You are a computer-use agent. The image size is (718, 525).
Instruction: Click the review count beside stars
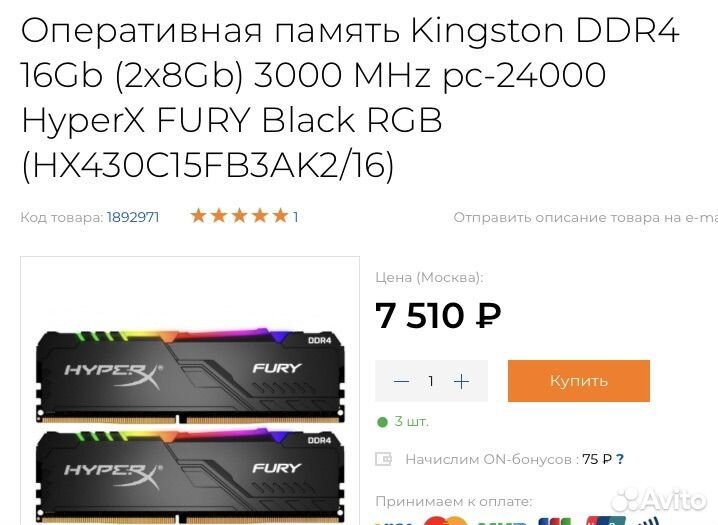pyautogui.click(x=296, y=216)
